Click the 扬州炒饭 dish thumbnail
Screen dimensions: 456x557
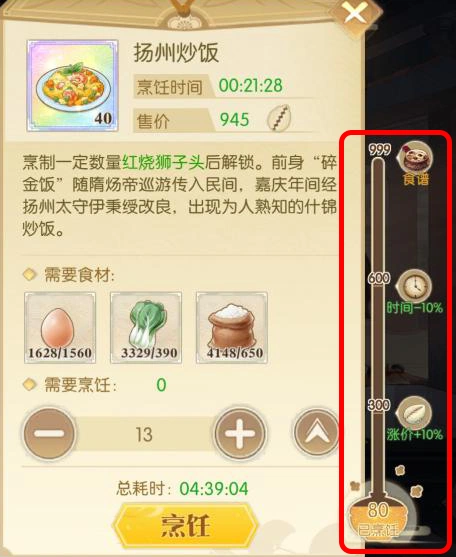pyautogui.click(x=72, y=86)
